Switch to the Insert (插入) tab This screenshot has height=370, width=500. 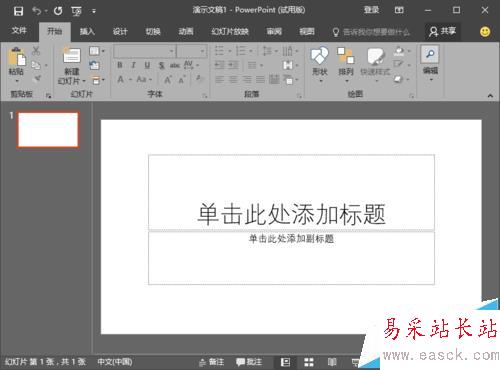click(87, 31)
